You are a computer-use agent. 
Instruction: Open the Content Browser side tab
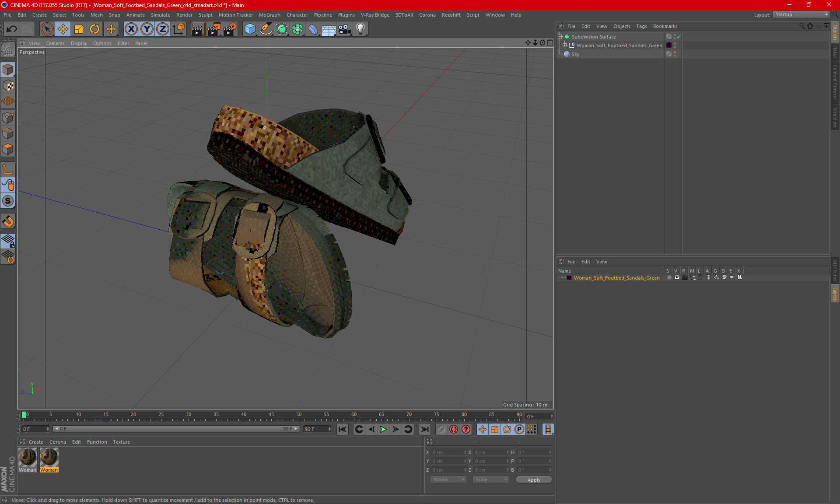click(x=835, y=82)
